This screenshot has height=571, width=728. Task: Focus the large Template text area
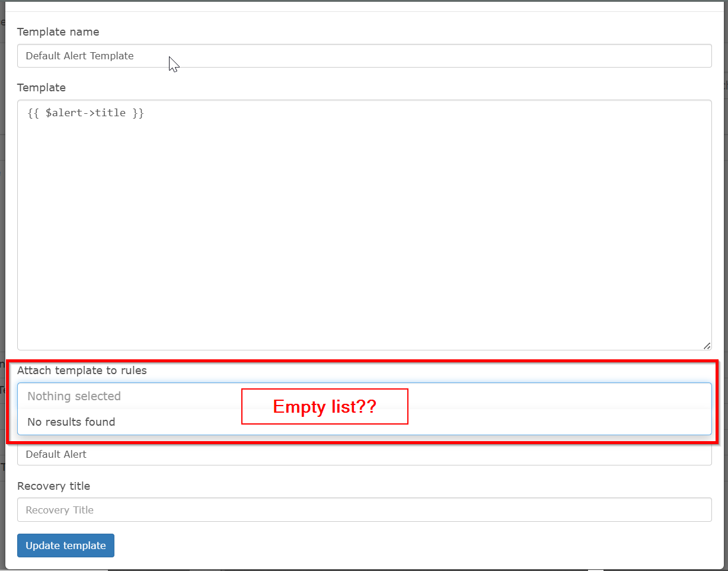(x=364, y=225)
